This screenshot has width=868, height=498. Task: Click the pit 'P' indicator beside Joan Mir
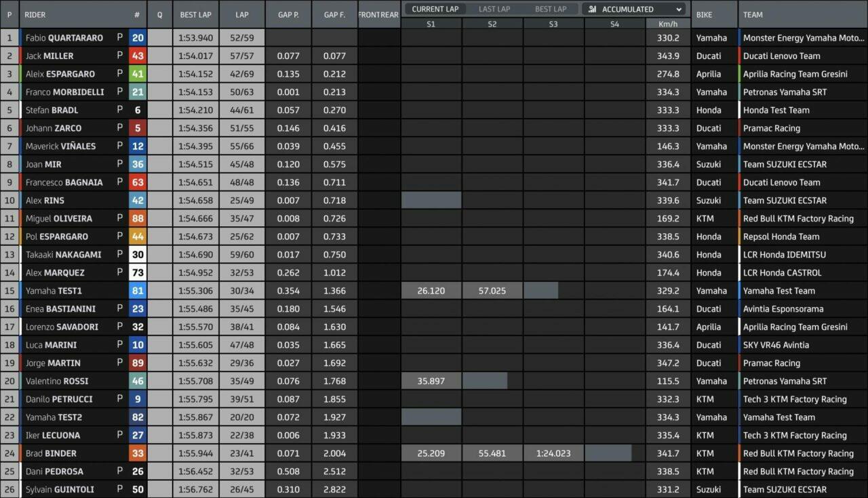120,164
